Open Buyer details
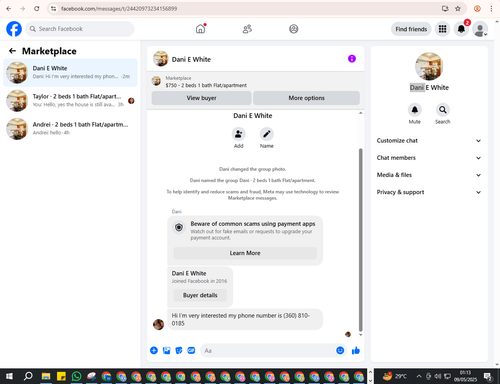 pos(200,295)
